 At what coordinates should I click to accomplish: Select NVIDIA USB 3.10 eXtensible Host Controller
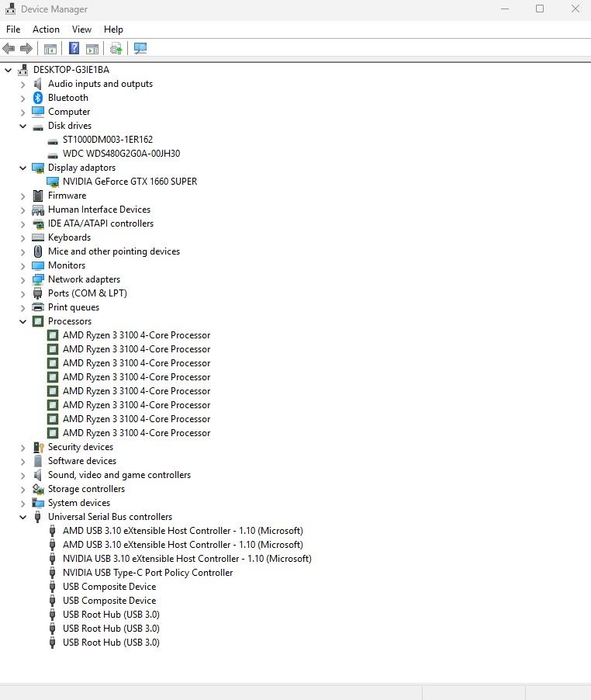(187, 559)
